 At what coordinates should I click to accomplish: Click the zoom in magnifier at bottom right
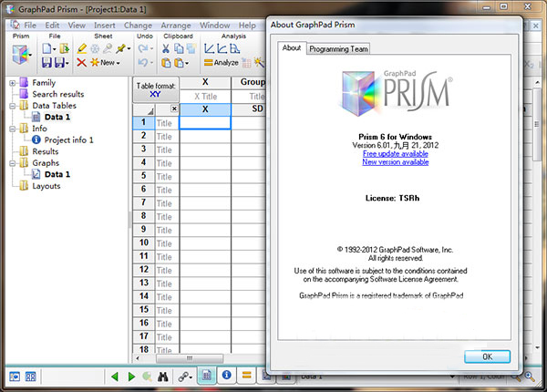530,377
